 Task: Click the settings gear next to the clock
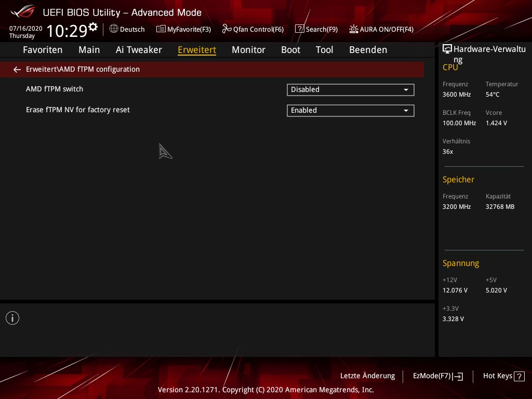click(x=93, y=27)
